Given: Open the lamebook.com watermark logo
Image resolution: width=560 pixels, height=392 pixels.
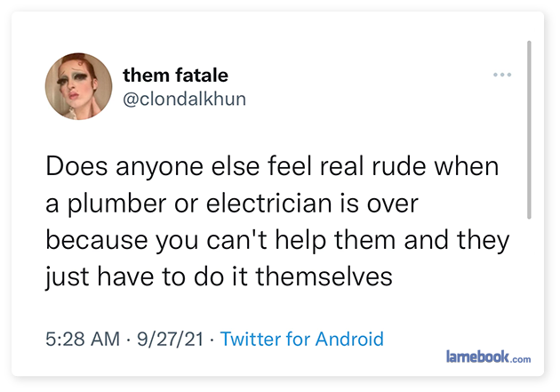Looking at the screenshot, I should (488, 357).
